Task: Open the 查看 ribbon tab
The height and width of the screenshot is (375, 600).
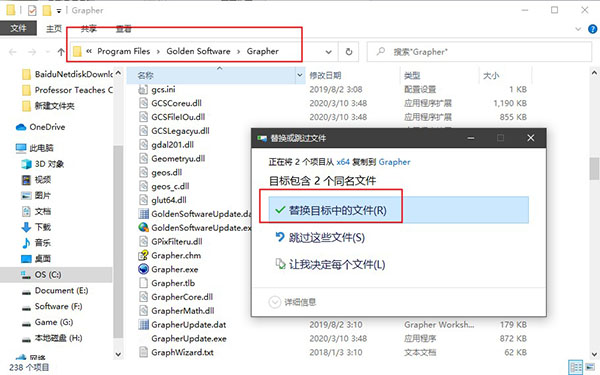Action: [x=124, y=29]
